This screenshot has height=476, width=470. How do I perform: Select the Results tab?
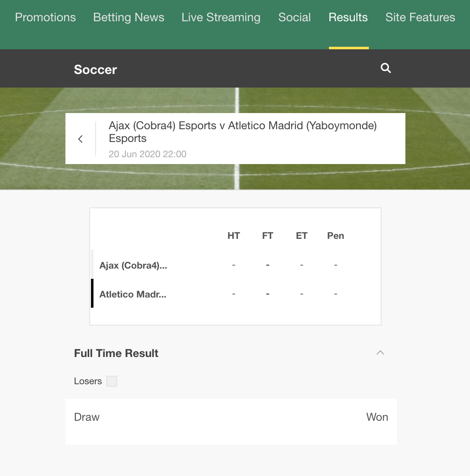tap(348, 17)
